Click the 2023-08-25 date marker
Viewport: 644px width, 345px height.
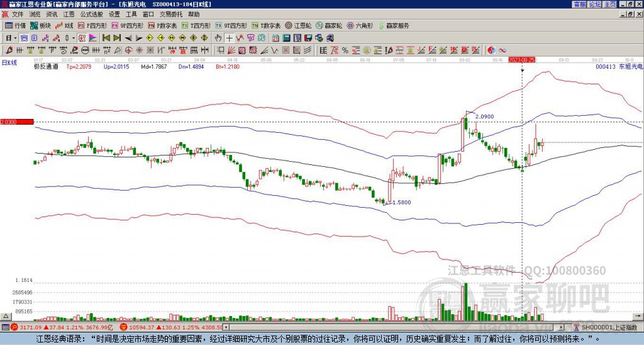point(520,60)
